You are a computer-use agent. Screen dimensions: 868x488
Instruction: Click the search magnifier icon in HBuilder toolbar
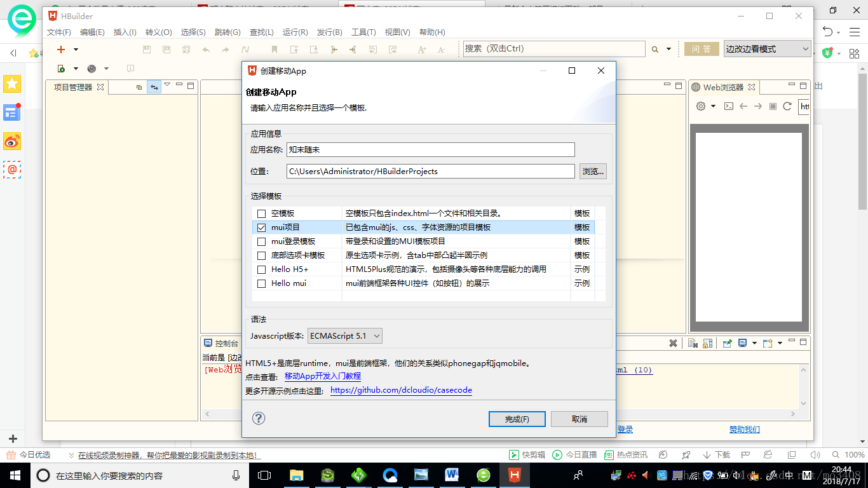click(654, 49)
